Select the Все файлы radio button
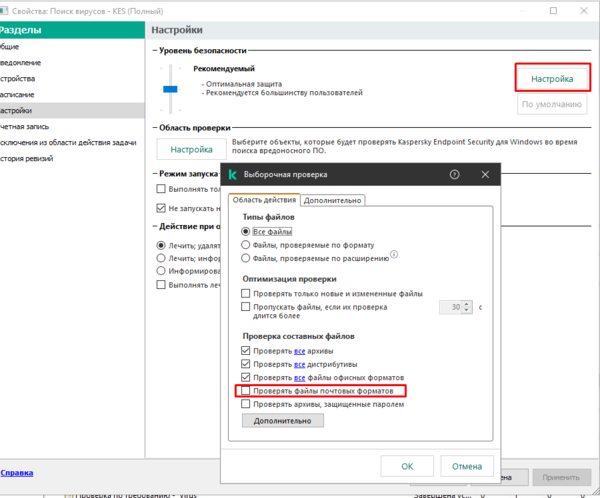The width and height of the screenshot is (600, 498). pos(246,232)
